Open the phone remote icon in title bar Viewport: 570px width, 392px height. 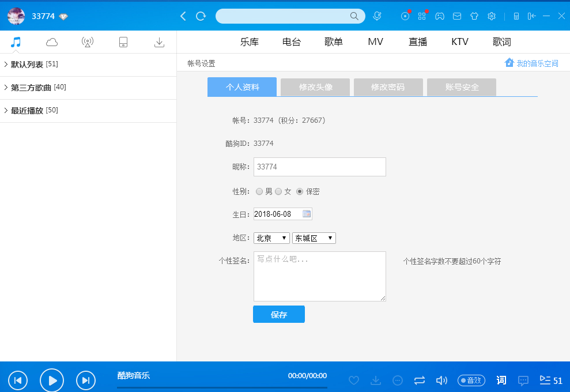coord(516,16)
